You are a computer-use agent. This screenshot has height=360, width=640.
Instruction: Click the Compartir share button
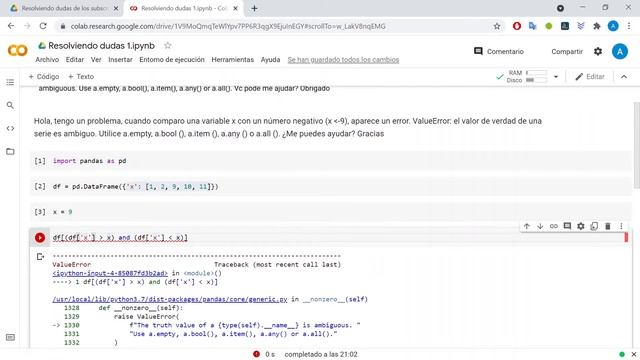[567, 51]
